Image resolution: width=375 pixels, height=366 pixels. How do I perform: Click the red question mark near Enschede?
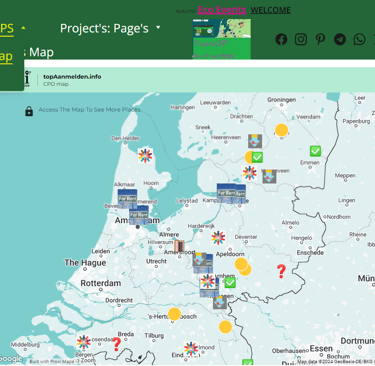[x=281, y=271]
